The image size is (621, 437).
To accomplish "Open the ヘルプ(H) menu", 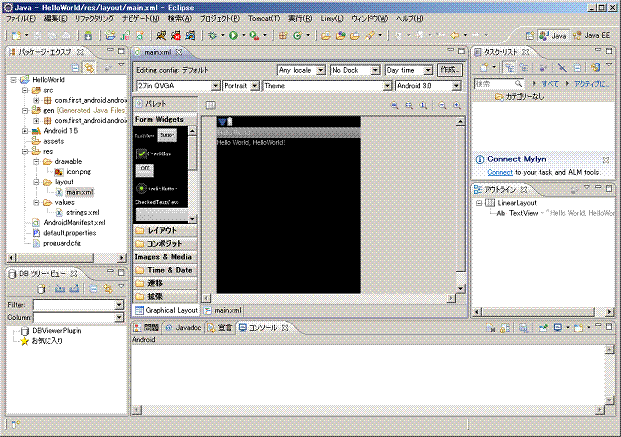I will (410, 19).
